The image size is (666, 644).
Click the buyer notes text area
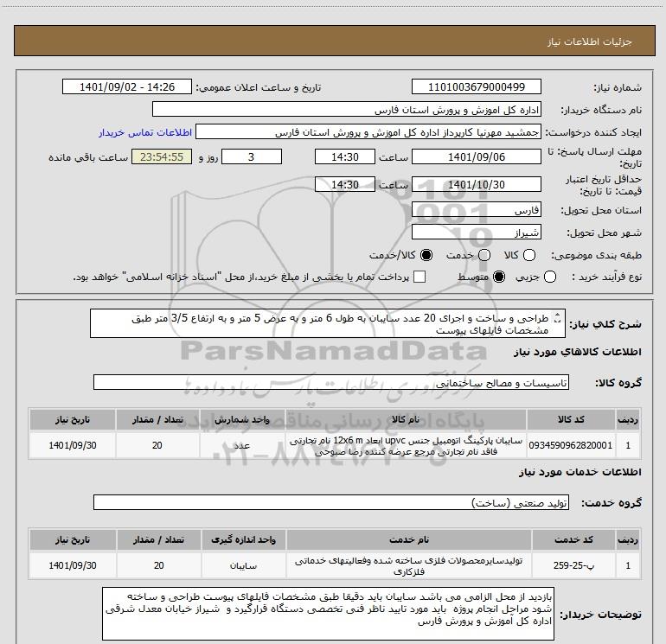(x=328, y=614)
